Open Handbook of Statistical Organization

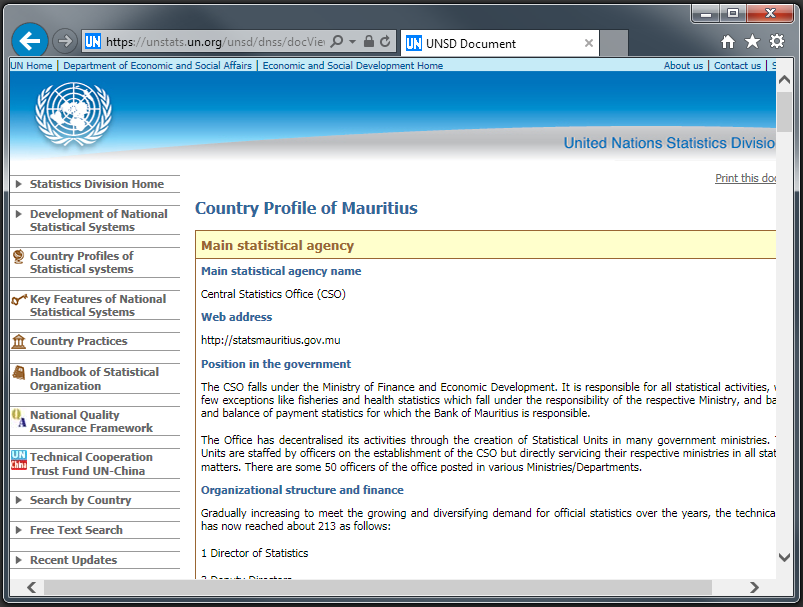pyautogui.click(x=94, y=379)
